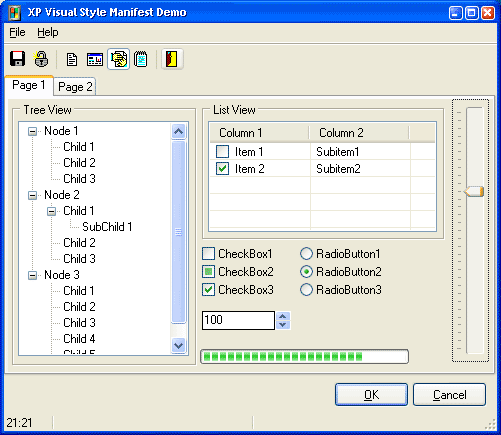Click the Column 2 header
This screenshot has width=501, height=435.
click(x=359, y=133)
